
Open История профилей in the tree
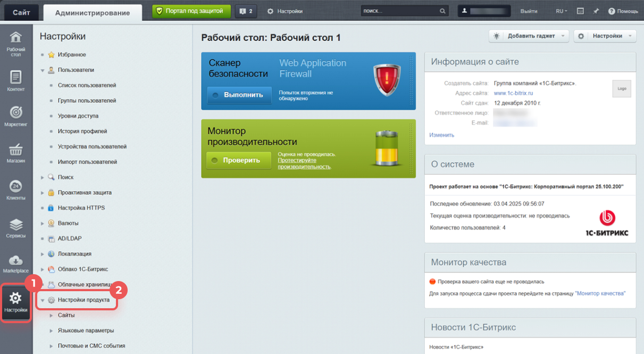pos(82,131)
